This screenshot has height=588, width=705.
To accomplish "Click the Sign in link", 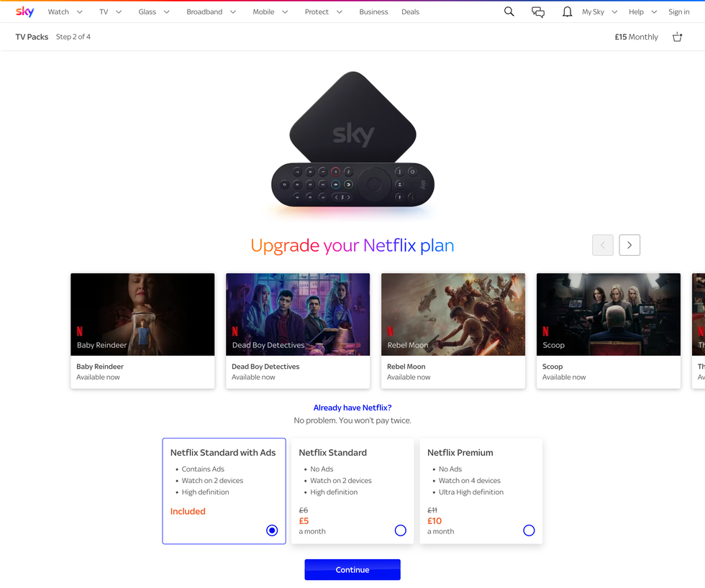I will (678, 12).
